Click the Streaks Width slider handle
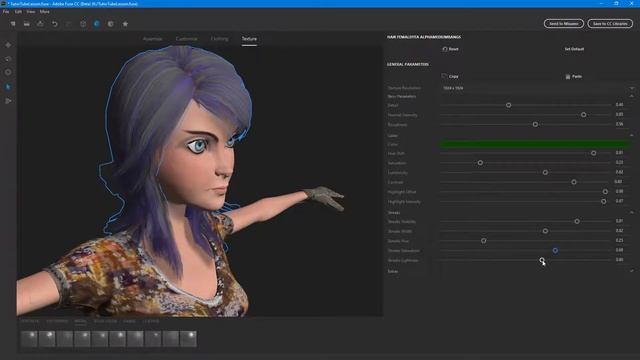 [545, 231]
